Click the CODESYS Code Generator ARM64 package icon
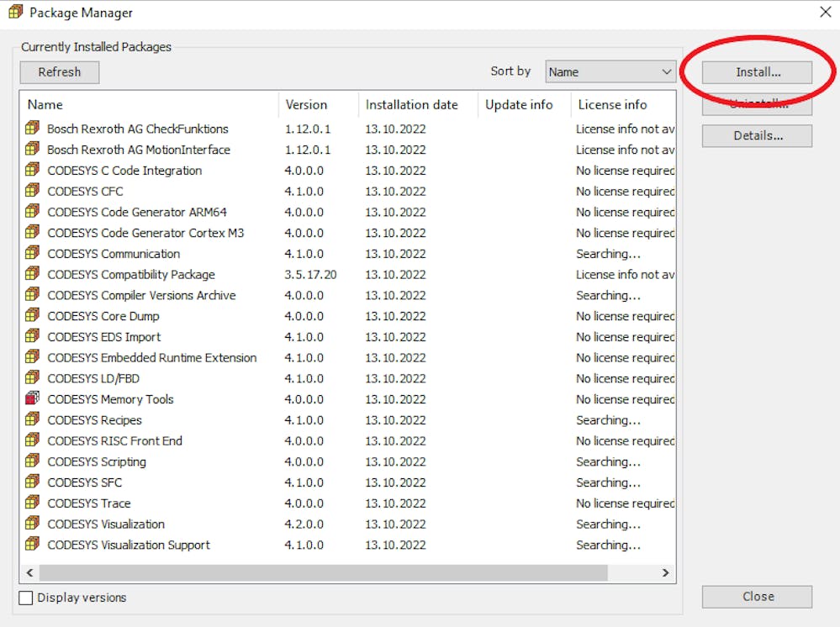 [x=32, y=212]
